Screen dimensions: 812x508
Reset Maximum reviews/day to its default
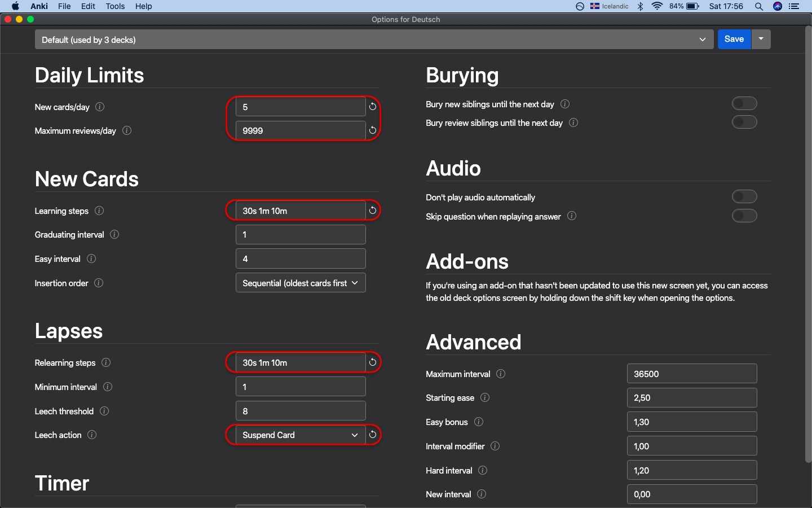point(373,130)
